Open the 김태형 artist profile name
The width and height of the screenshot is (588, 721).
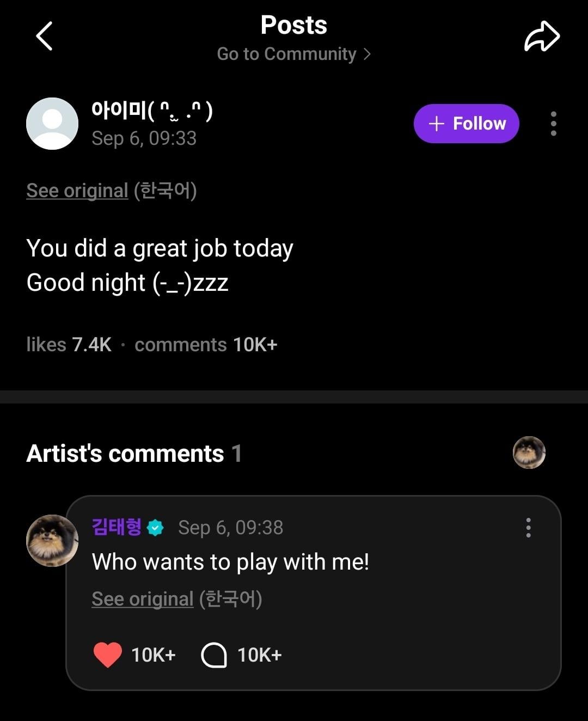(117, 527)
